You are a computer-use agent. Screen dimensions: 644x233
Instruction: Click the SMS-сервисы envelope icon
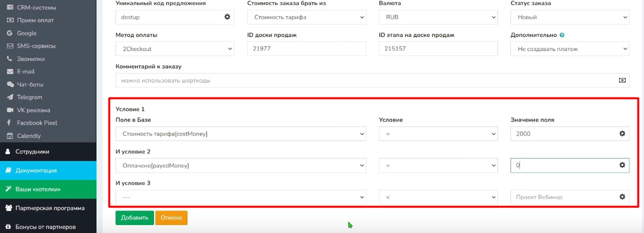tap(10, 46)
